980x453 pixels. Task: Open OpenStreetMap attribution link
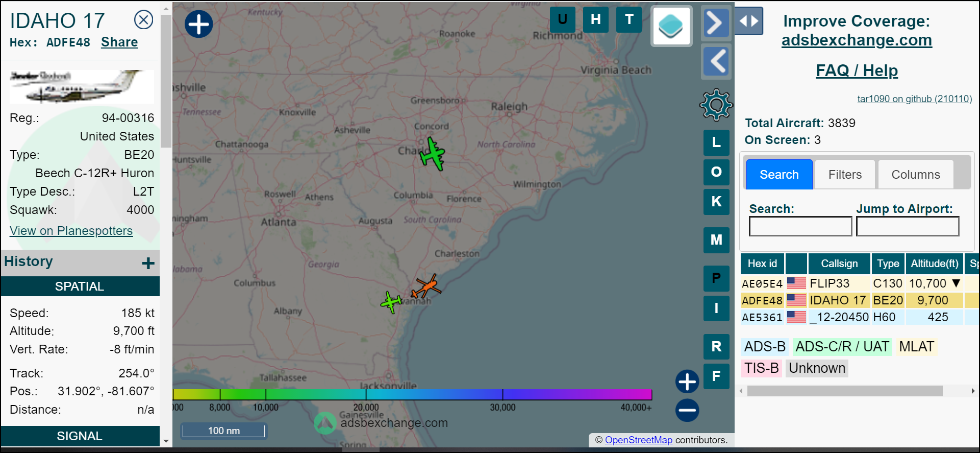coord(638,440)
